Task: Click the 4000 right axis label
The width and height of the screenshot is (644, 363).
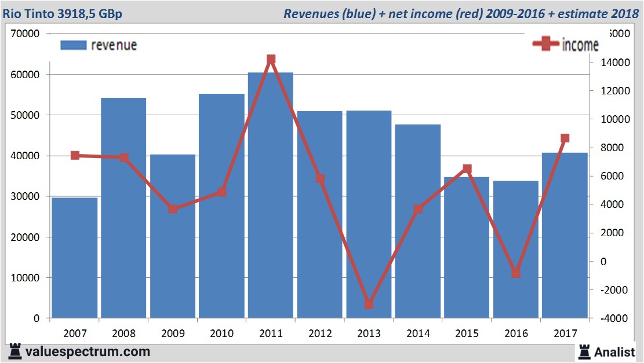Action: point(612,204)
